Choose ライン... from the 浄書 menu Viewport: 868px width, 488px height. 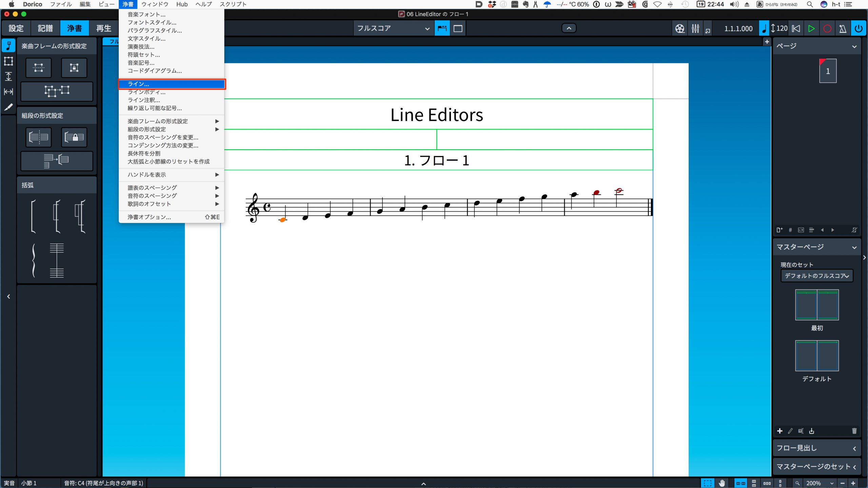pyautogui.click(x=172, y=84)
